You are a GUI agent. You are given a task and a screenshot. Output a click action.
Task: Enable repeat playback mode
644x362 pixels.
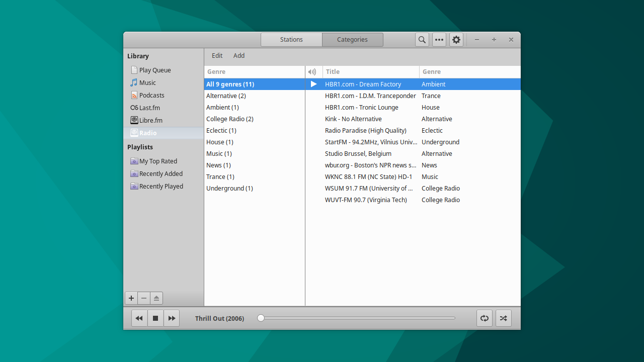point(484,318)
